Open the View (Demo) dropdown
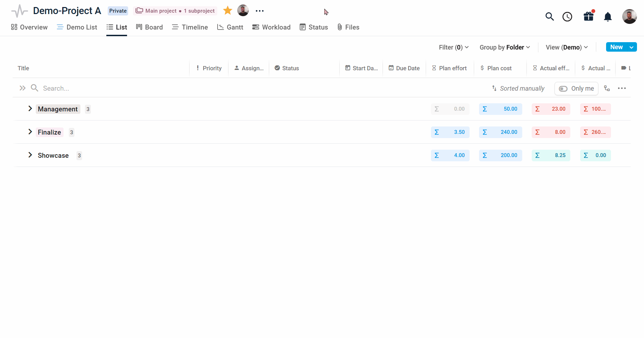The image size is (644, 338). tap(567, 47)
